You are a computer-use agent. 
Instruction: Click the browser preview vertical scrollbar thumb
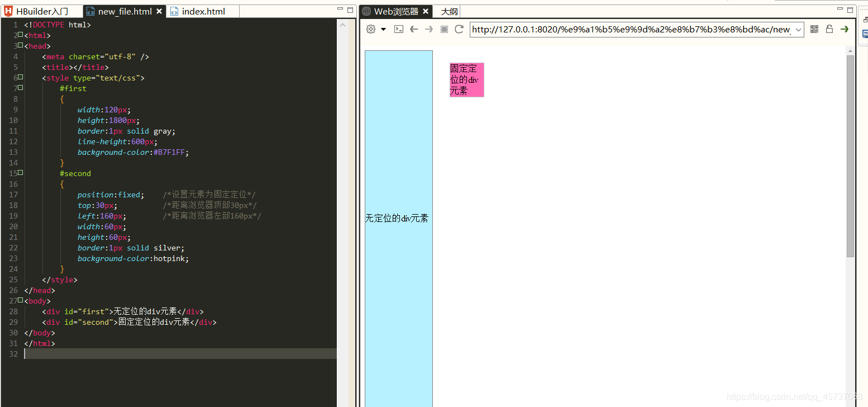850,156
